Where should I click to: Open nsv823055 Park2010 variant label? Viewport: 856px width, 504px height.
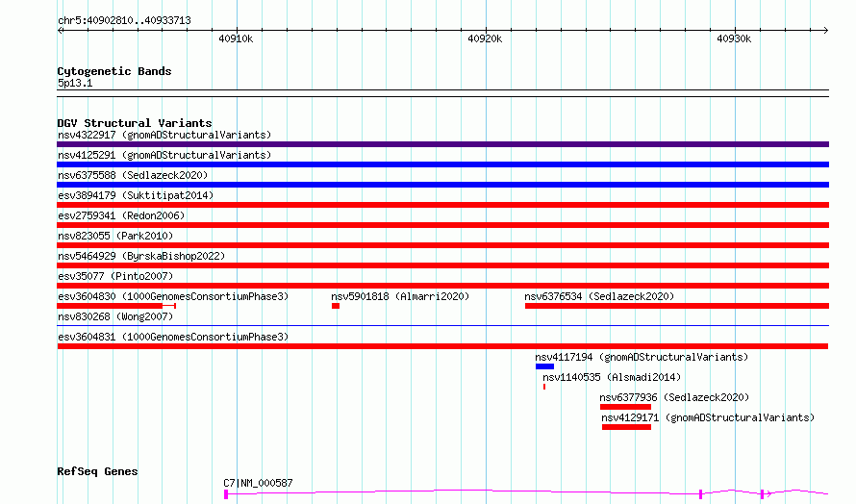[x=115, y=236]
